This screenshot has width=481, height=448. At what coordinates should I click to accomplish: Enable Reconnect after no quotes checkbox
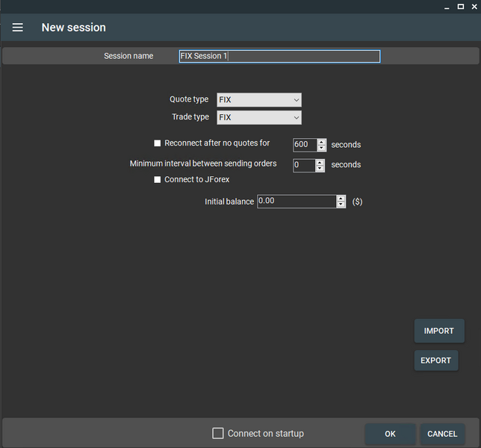(158, 143)
